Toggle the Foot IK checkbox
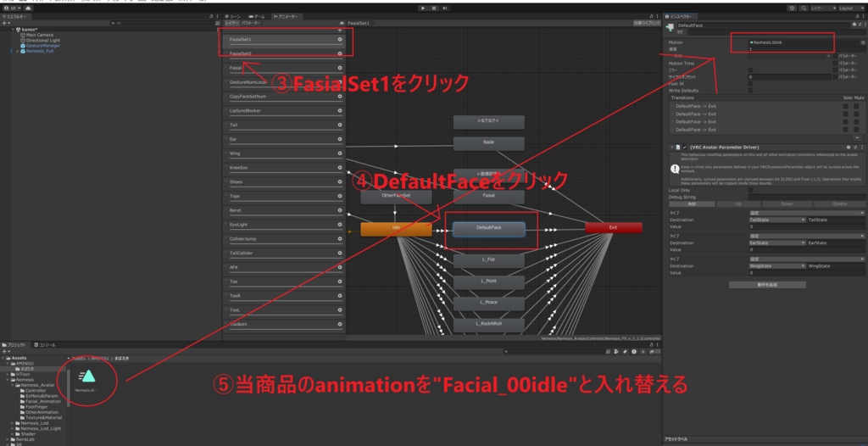This screenshot has width=868, height=446. coord(750,84)
